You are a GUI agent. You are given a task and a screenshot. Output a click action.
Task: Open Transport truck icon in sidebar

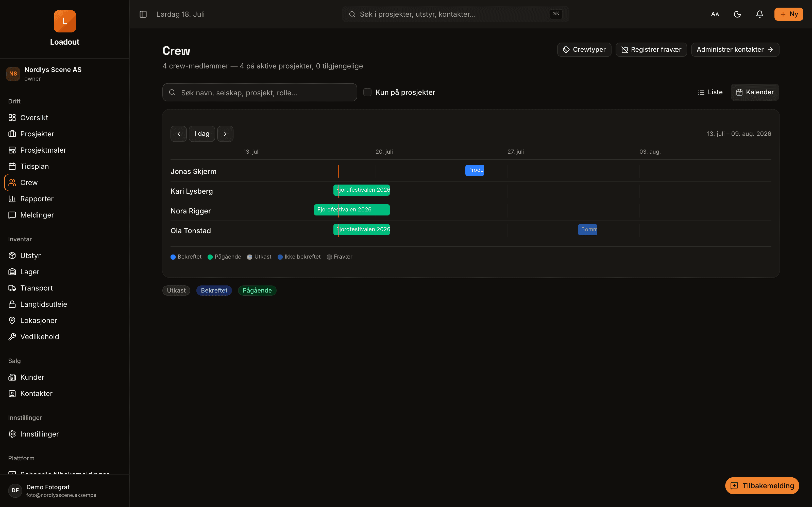coord(12,288)
